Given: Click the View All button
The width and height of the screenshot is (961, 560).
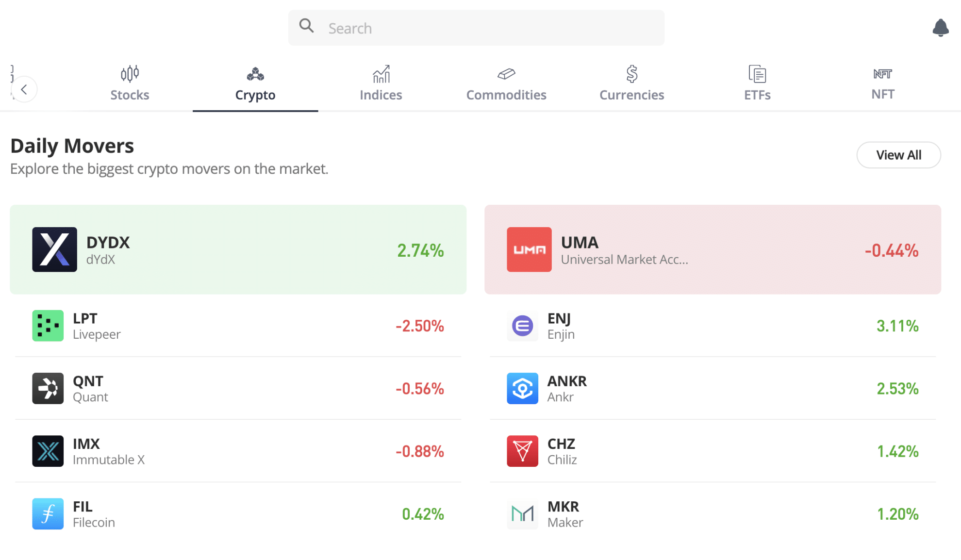Looking at the screenshot, I should [898, 155].
